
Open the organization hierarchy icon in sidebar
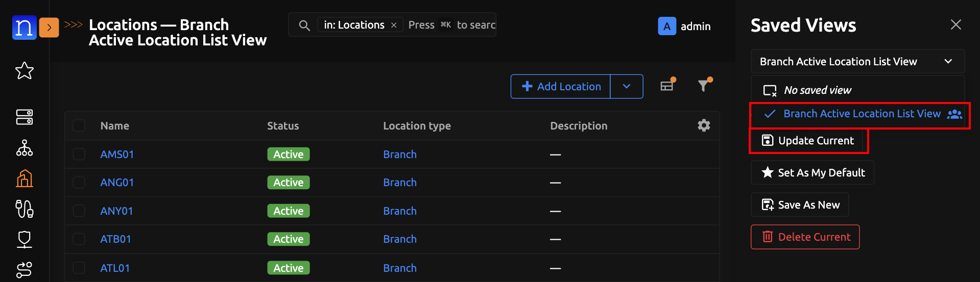tap(24, 148)
